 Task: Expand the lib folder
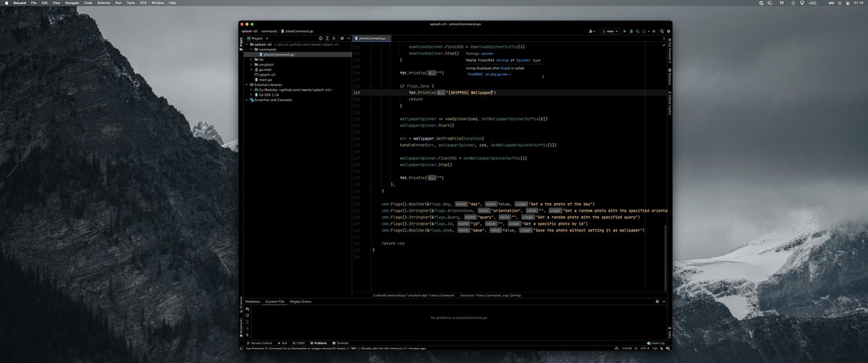click(251, 59)
